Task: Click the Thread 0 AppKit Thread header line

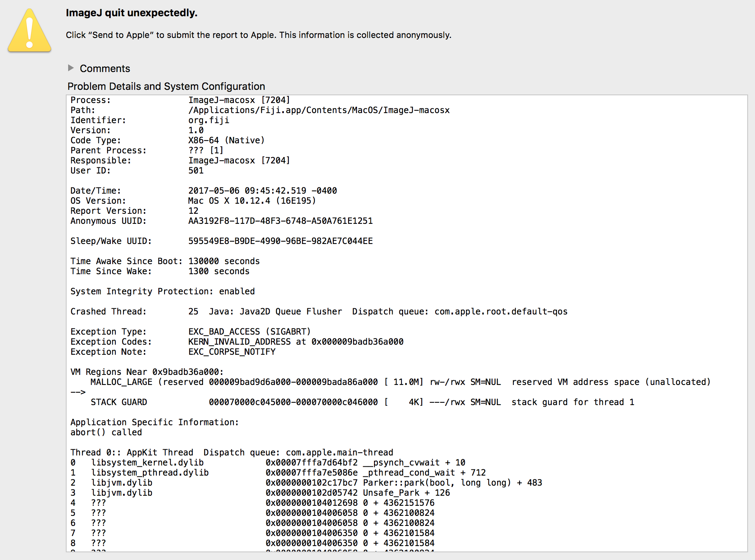Action: pos(232,453)
